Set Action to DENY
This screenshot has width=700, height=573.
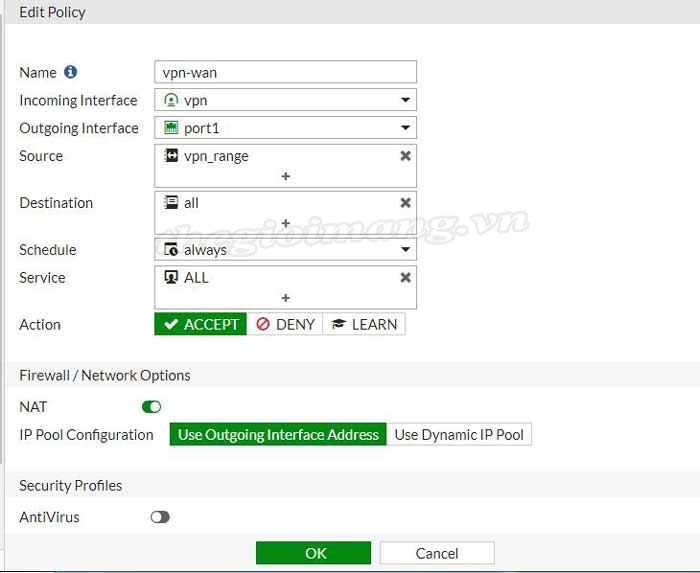pyautogui.click(x=285, y=324)
